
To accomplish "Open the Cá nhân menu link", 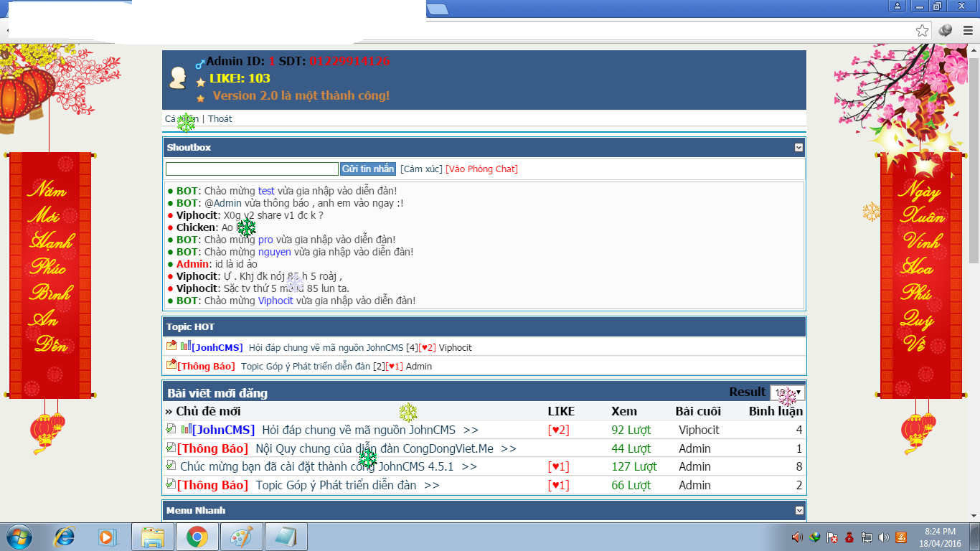I will click(x=182, y=119).
